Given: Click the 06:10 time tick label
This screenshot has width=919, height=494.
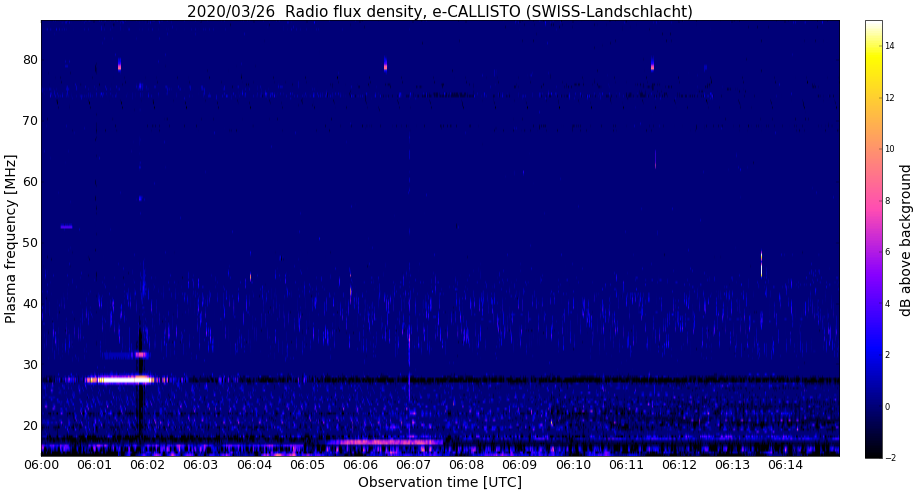Looking at the screenshot, I should (x=574, y=465).
